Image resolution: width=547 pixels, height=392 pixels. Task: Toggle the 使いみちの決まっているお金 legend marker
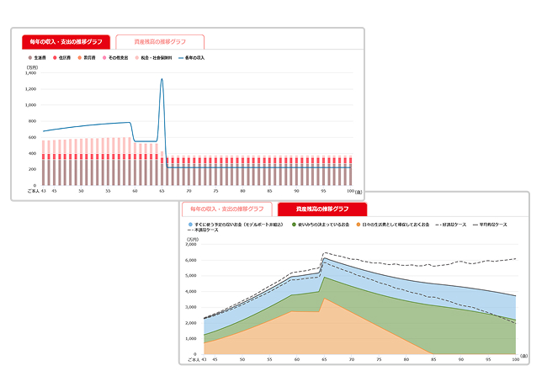pos(295,225)
